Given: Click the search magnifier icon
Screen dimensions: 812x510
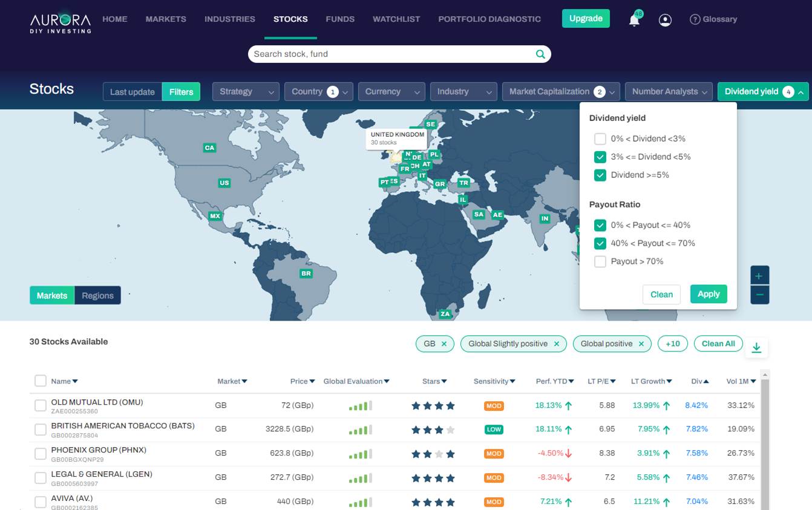Looking at the screenshot, I should [x=540, y=54].
